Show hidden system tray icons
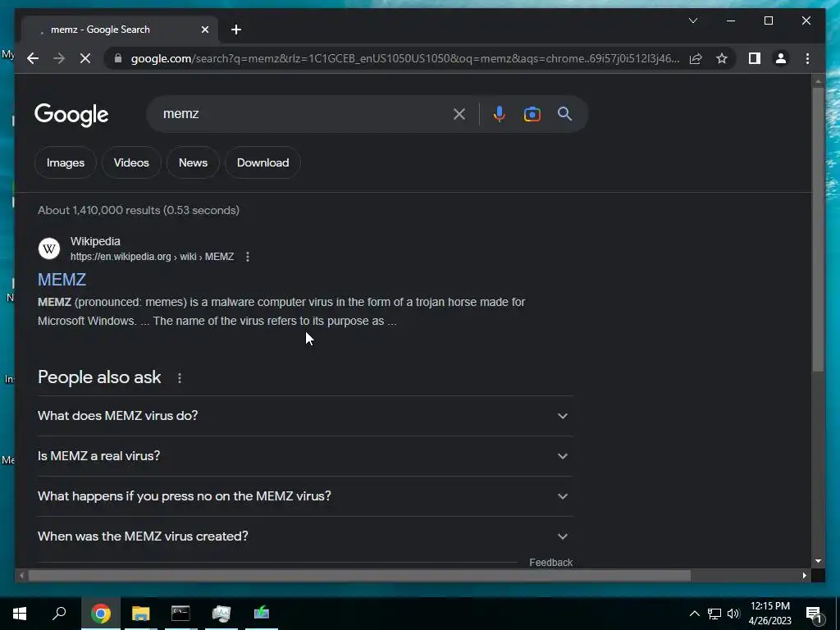 [x=694, y=614]
